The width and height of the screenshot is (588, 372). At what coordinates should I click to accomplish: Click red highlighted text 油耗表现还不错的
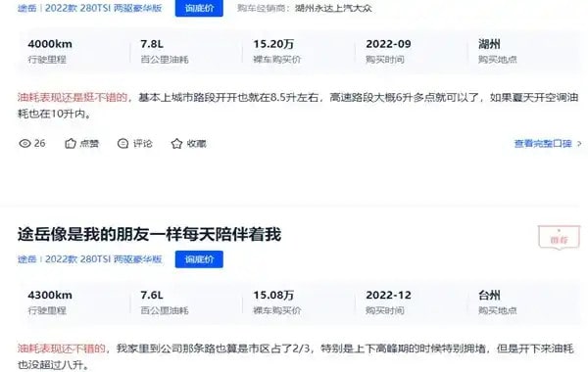(x=62, y=349)
